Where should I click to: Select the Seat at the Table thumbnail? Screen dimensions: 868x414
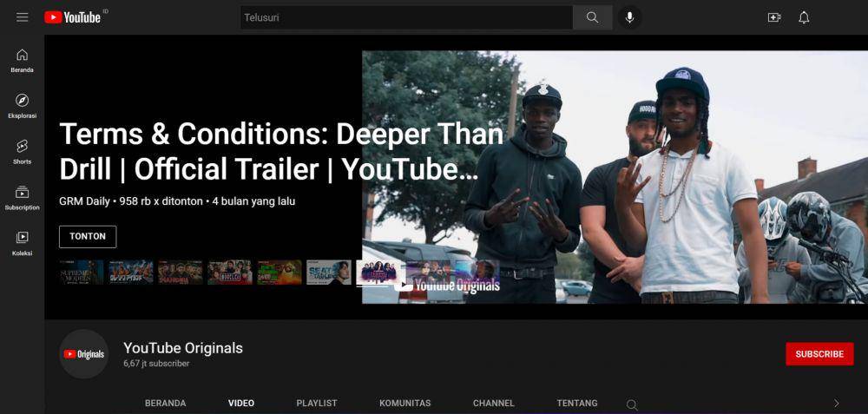[329, 273]
